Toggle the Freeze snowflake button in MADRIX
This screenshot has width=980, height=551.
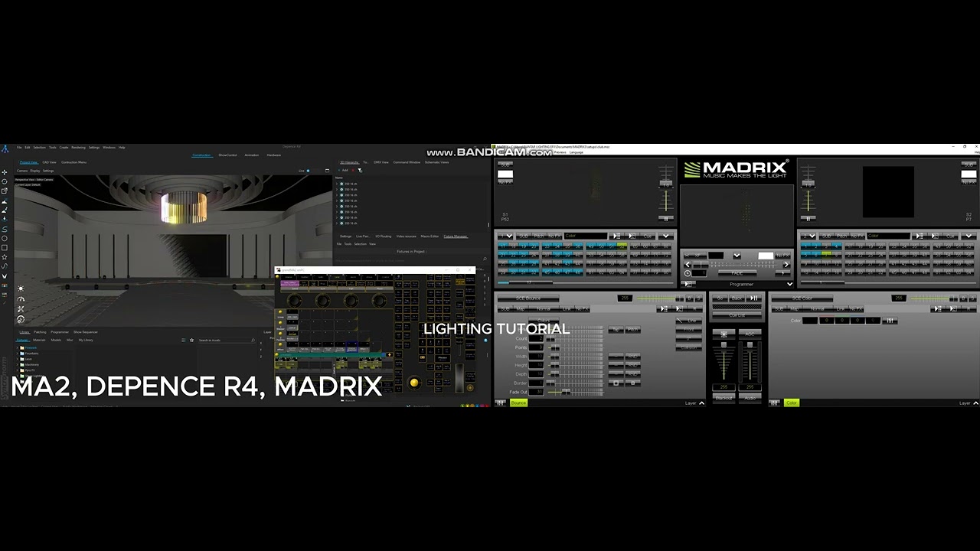(724, 334)
